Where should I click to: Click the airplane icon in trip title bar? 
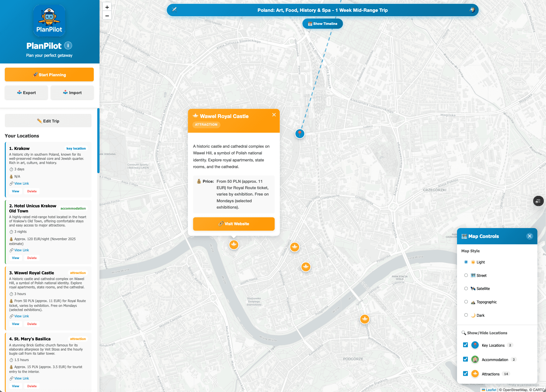pyautogui.click(x=174, y=10)
